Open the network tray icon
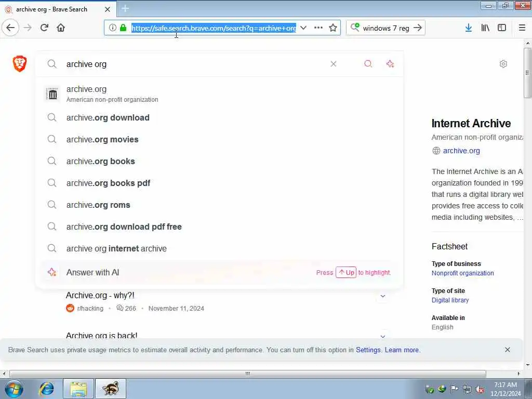 [467, 389]
